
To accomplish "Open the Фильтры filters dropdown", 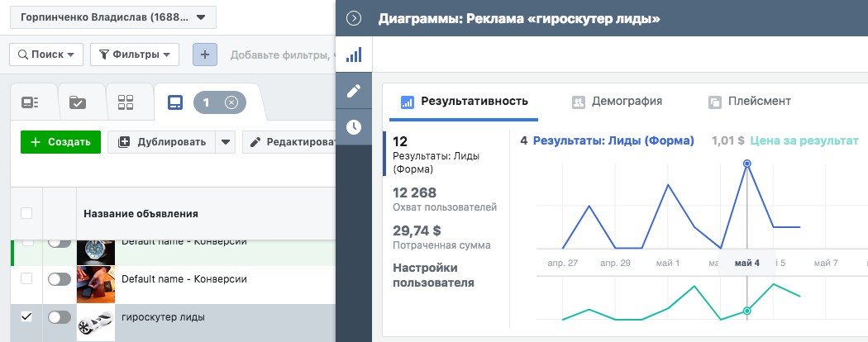I will tap(135, 55).
